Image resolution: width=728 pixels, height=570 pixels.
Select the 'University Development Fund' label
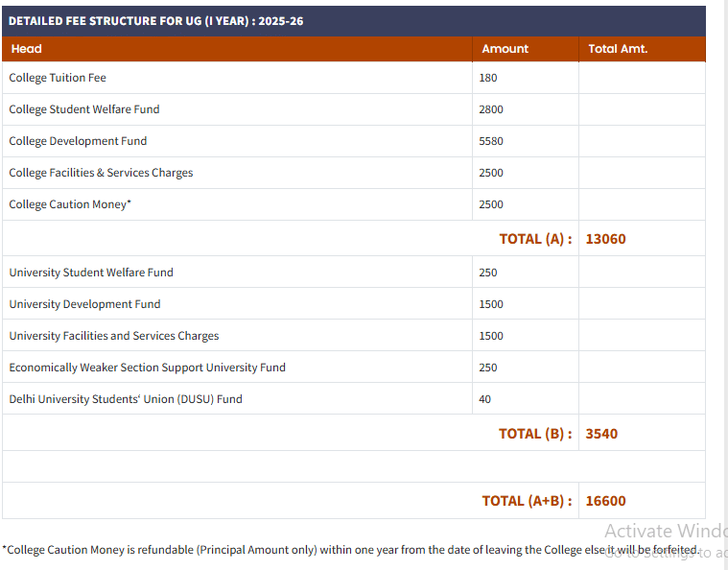84,304
